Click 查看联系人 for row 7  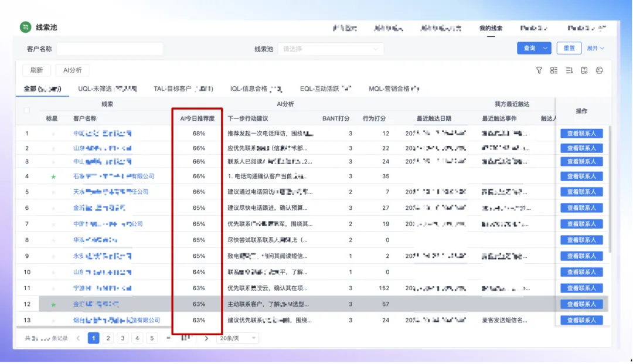582,224
